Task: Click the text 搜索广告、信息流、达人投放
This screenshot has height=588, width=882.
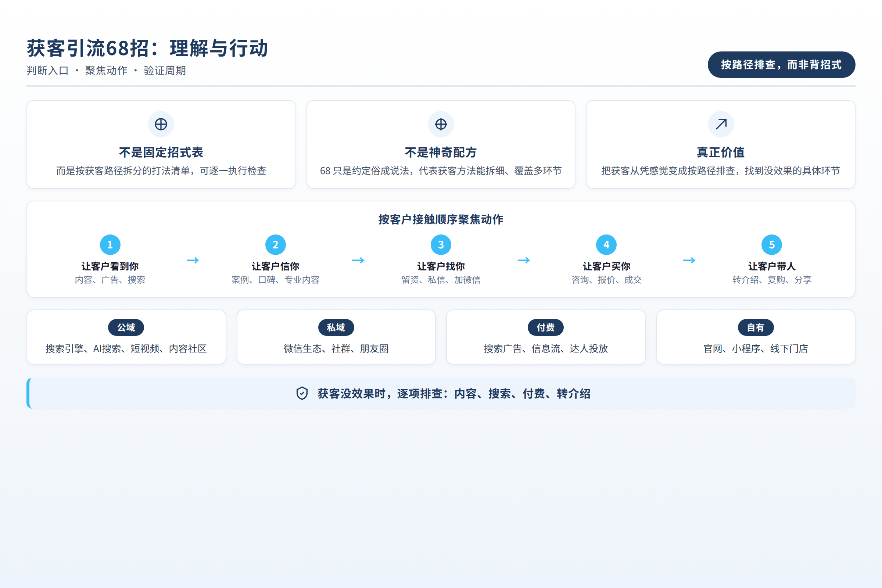Action: [x=546, y=349]
